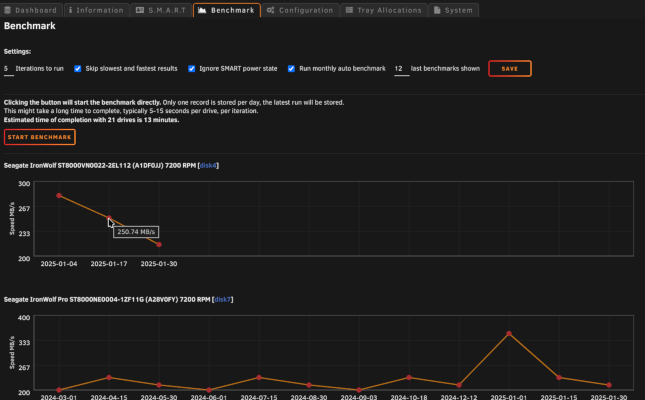Open the disk7 link
This screenshot has height=400, width=645.
[223, 300]
